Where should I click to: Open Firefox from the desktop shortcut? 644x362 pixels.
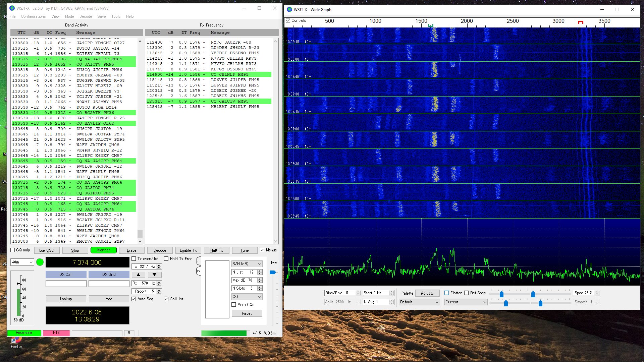[x=16, y=342]
